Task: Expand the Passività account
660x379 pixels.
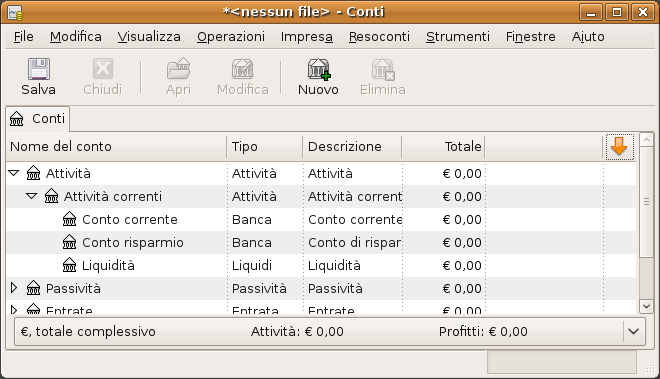Action: coord(14,288)
